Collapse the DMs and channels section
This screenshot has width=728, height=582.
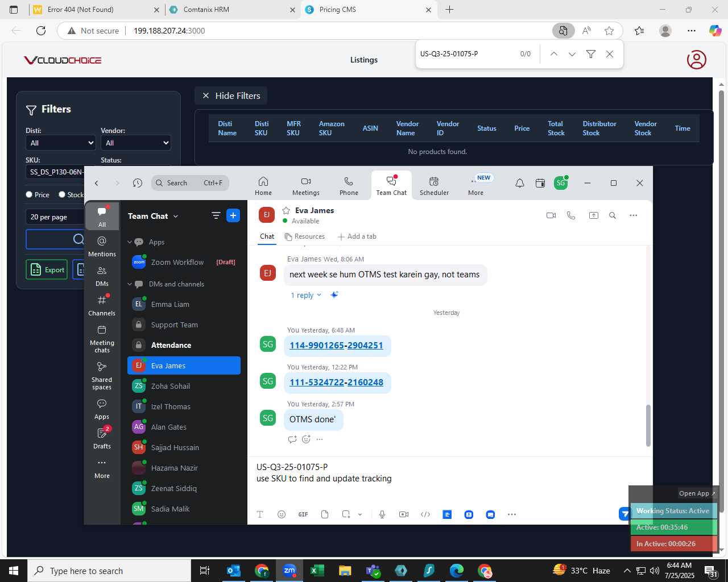pos(130,284)
